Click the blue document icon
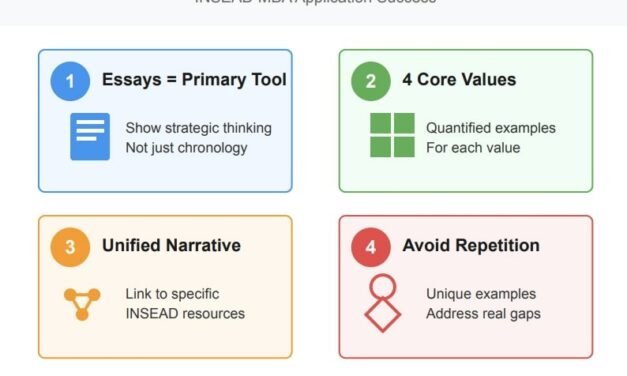627x376 pixels. 90,136
